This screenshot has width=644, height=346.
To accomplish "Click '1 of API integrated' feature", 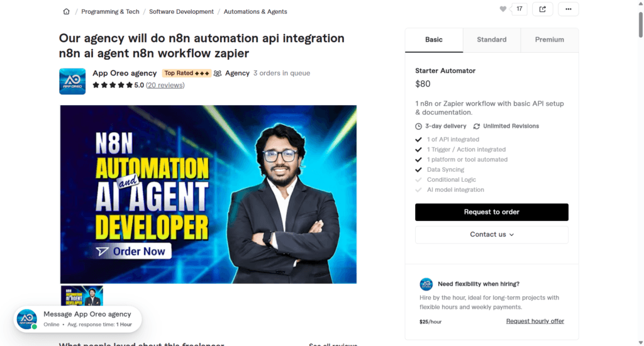I will tap(453, 140).
